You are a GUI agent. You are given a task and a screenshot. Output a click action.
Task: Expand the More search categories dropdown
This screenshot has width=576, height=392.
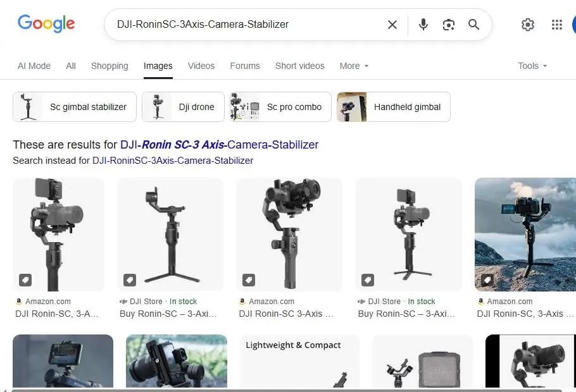[353, 66]
